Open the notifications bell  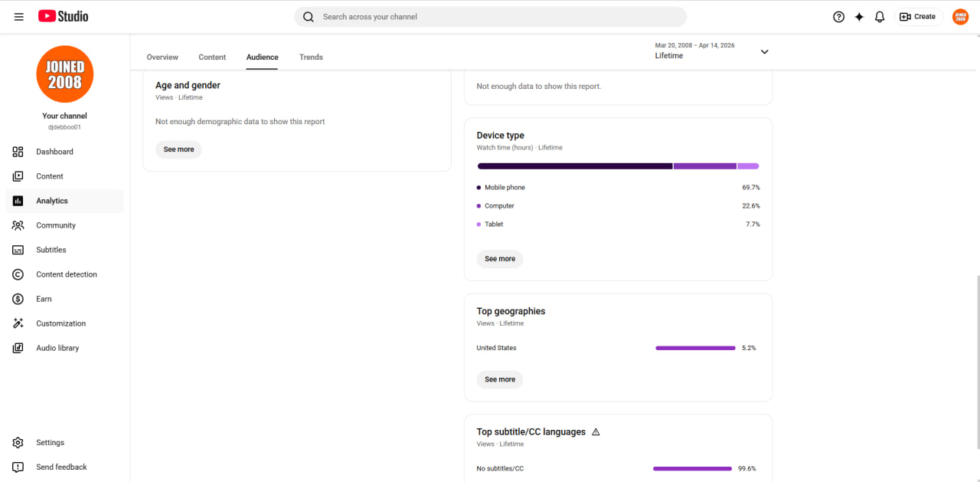coord(880,17)
